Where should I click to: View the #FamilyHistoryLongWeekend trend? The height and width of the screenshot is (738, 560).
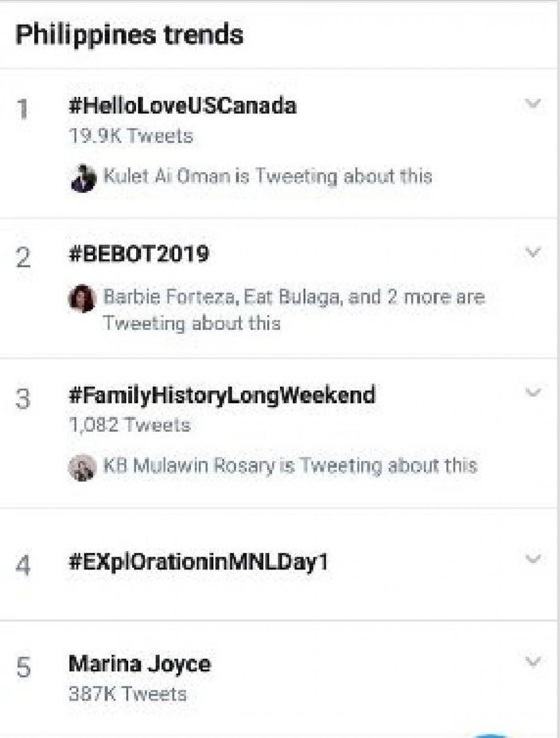click(222, 395)
